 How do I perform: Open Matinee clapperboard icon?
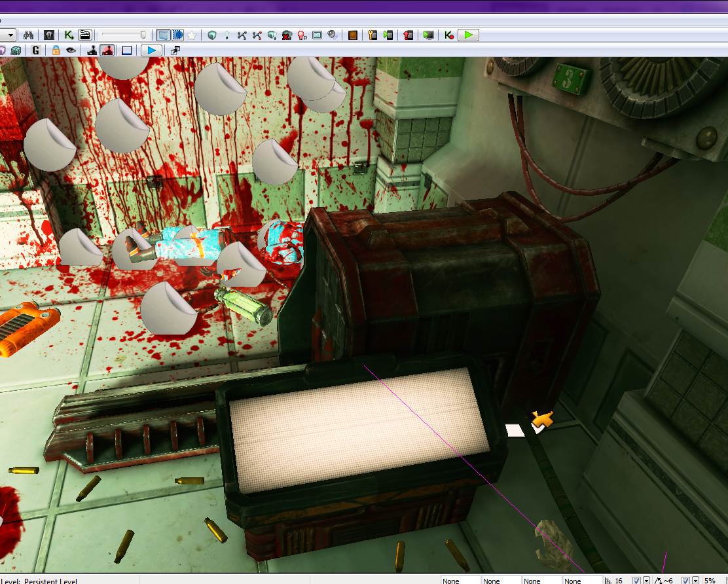point(84,35)
